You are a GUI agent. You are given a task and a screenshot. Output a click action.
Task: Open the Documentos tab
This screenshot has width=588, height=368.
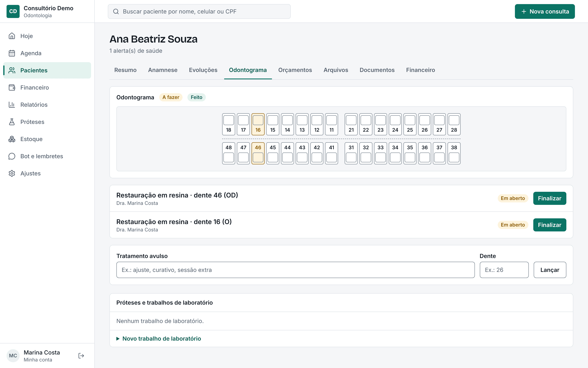click(377, 70)
